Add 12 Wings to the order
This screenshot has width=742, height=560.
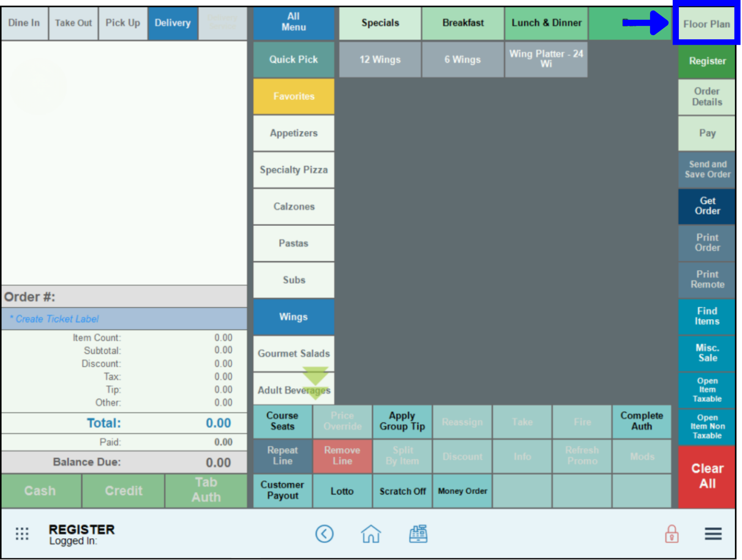380,60
